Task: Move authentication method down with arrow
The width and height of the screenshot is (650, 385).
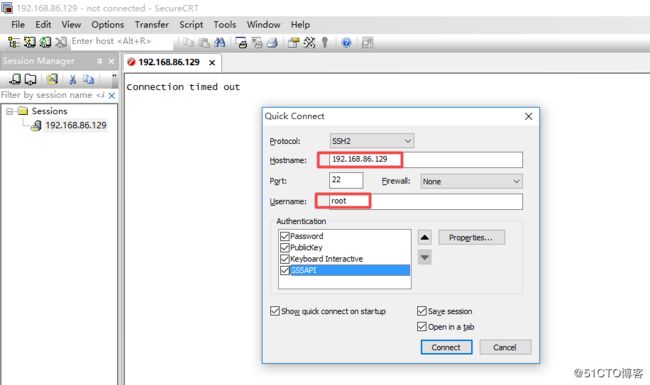Action: [424, 257]
